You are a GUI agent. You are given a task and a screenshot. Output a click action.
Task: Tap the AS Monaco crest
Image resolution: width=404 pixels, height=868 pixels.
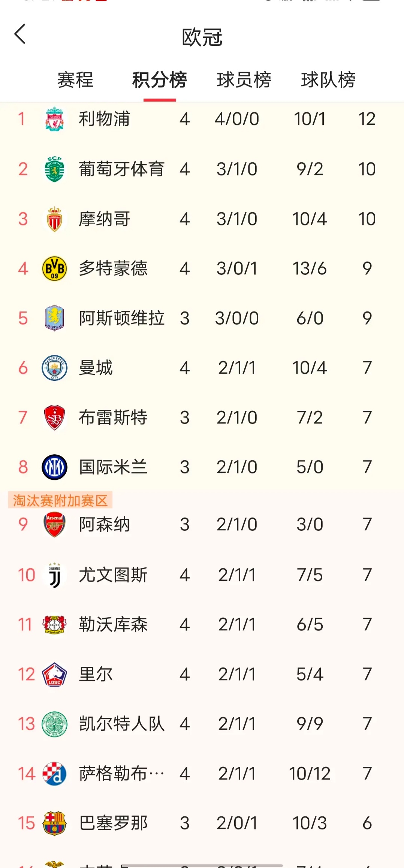(x=54, y=219)
